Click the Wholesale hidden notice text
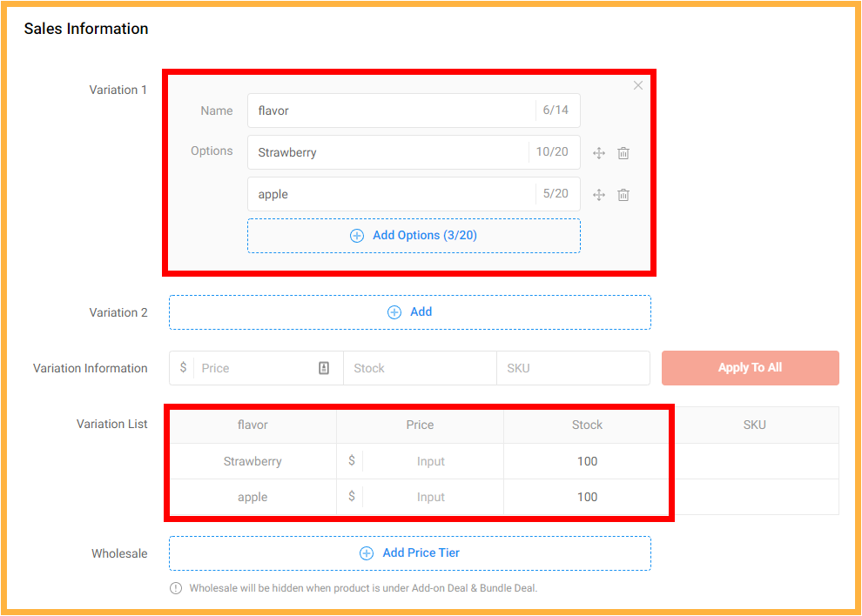The height and width of the screenshot is (616, 862). [x=363, y=588]
